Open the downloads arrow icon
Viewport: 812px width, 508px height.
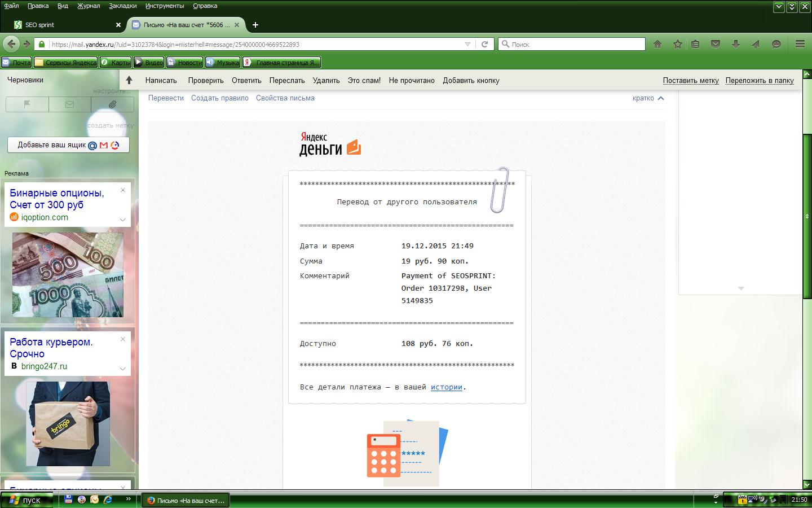[x=736, y=44]
